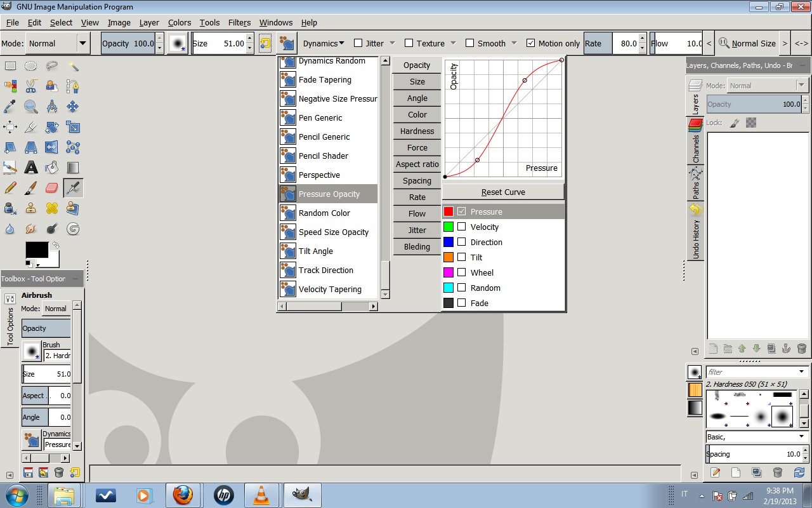Select the Text tool
Image resolution: width=812 pixels, height=508 pixels.
click(x=31, y=168)
